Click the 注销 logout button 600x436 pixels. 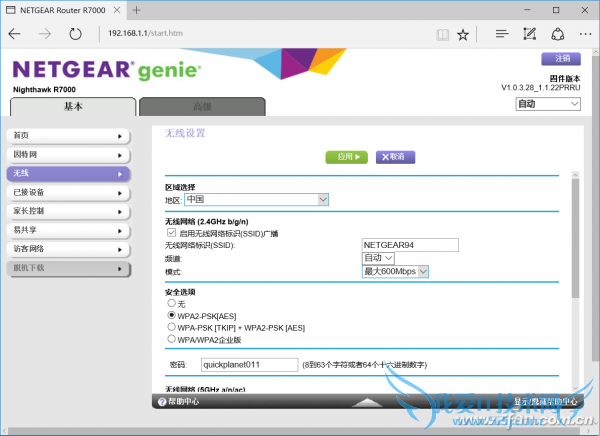tap(561, 59)
